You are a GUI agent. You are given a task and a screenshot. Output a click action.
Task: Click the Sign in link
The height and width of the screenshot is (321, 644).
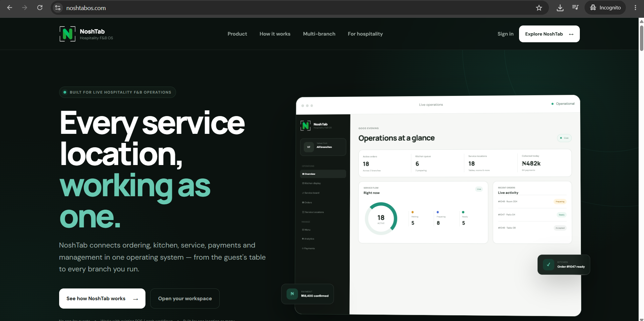pyautogui.click(x=505, y=34)
